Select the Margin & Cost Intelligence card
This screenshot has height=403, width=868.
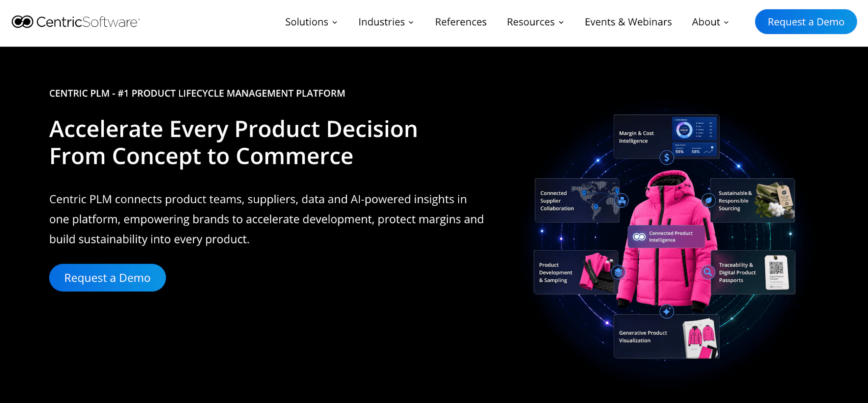(666, 137)
